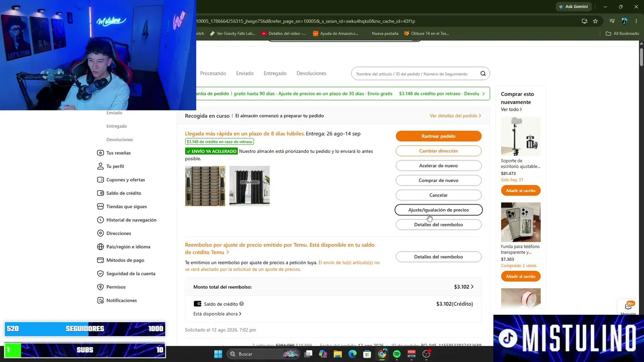Viewport: 644px width, 362px height.
Task: Click the Historial de navegación clock icon
Action: [101, 220]
